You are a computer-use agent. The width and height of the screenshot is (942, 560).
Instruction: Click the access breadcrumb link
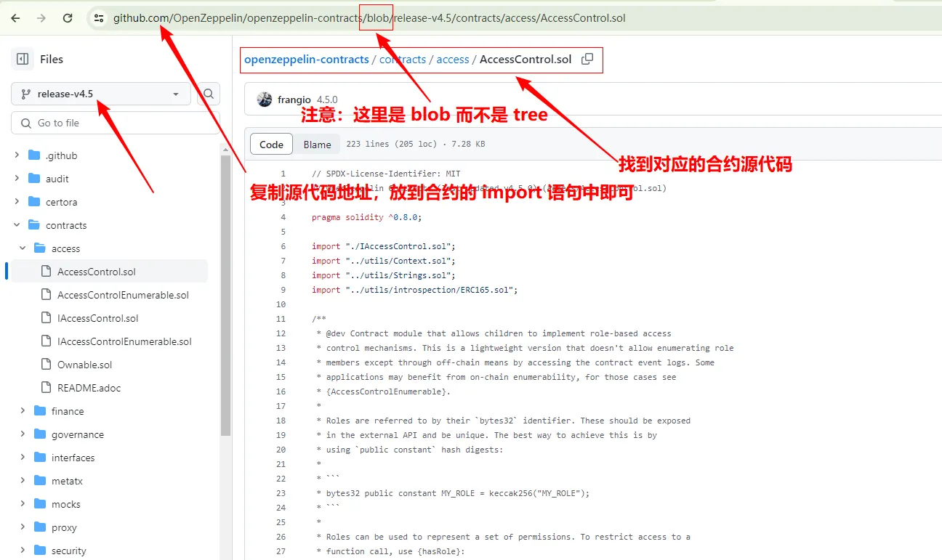tap(452, 60)
